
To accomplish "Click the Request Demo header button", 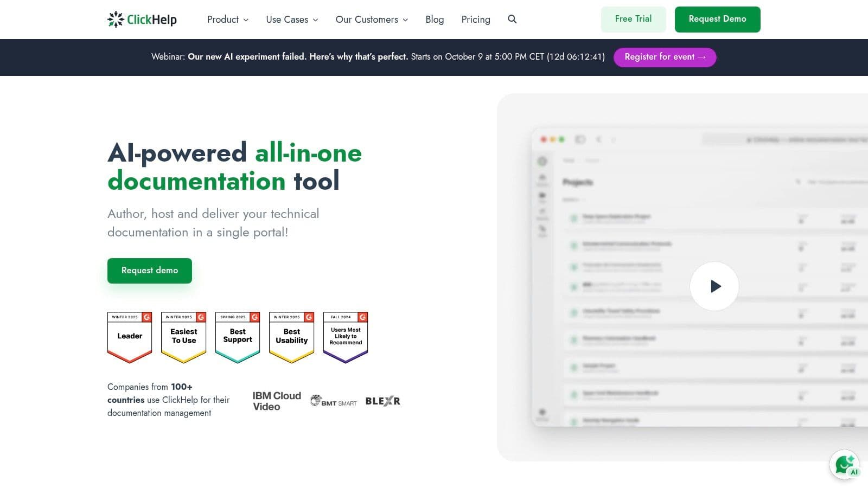I will coord(717,19).
